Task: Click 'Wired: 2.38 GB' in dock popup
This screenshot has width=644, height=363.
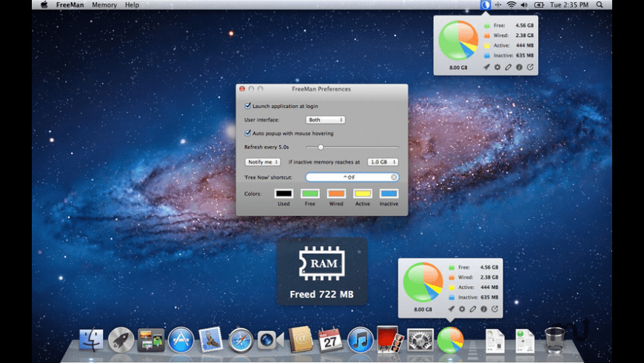Action: coord(473,277)
